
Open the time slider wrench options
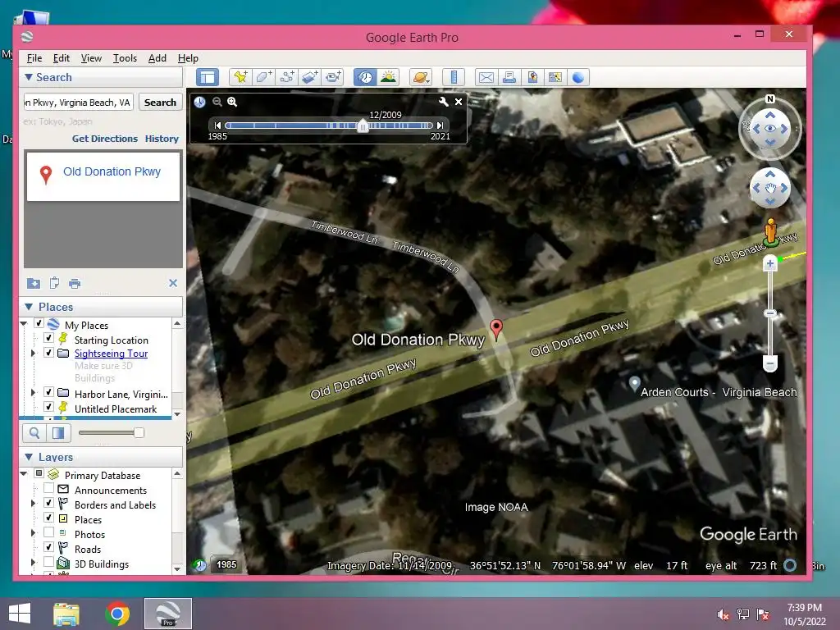[444, 102]
